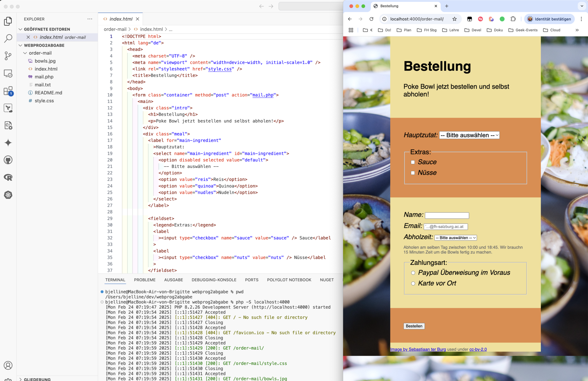This screenshot has height=381, width=588.
Task: Close index.html in open editors list
Action: 28,37
